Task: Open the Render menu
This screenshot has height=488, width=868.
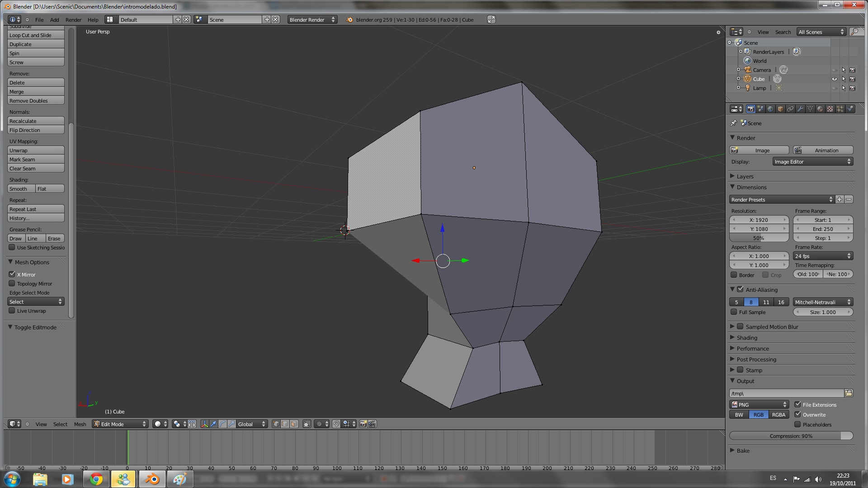Action: pyautogui.click(x=73, y=20)
